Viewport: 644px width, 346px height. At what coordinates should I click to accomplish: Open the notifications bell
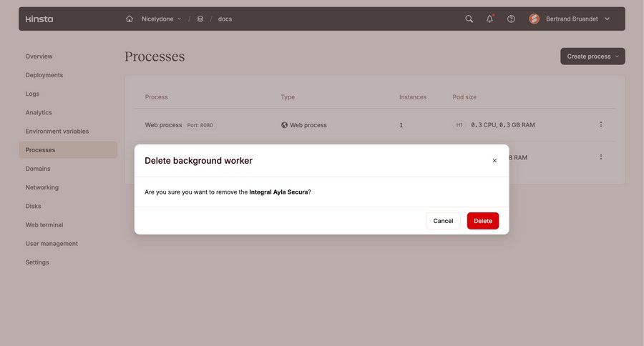coord(490,19)
